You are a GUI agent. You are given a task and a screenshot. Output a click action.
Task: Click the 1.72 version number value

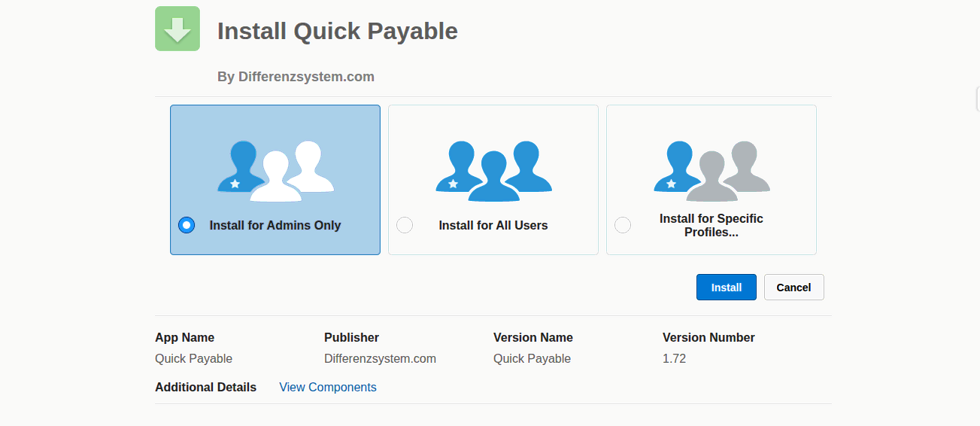[x=675, y=358]
